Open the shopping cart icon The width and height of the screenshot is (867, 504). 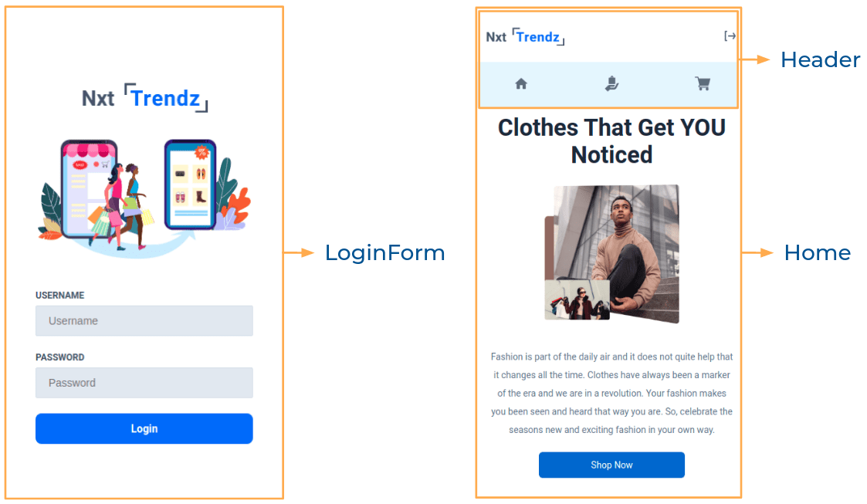click(x=703, y=83)
